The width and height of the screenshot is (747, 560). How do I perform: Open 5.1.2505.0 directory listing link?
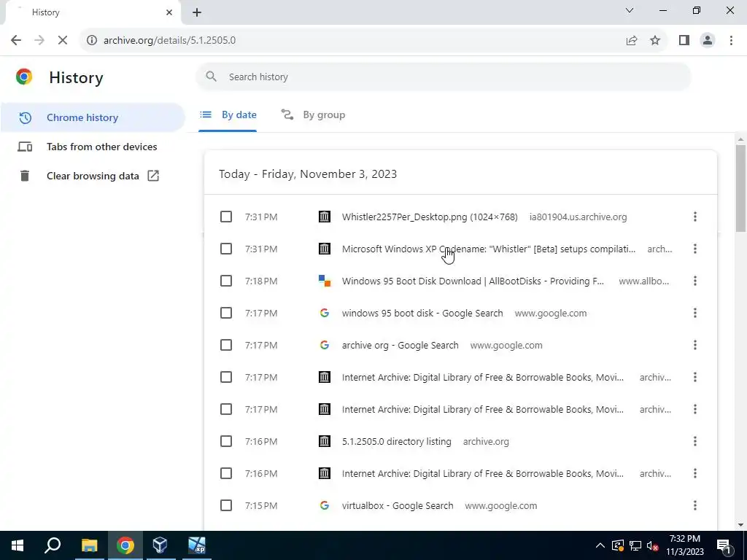396,441
